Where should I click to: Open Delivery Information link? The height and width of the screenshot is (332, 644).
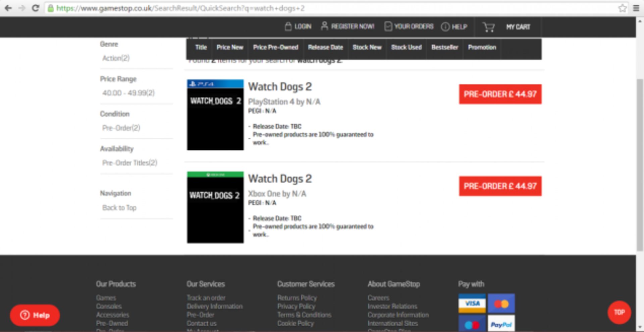[x=214, y=306]
